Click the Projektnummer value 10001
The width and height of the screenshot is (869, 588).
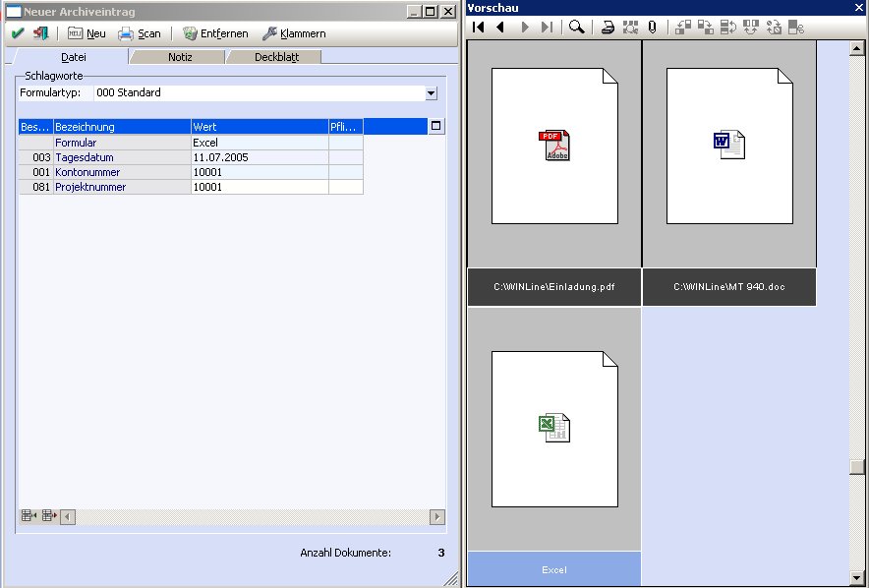[x=260, y=187]
